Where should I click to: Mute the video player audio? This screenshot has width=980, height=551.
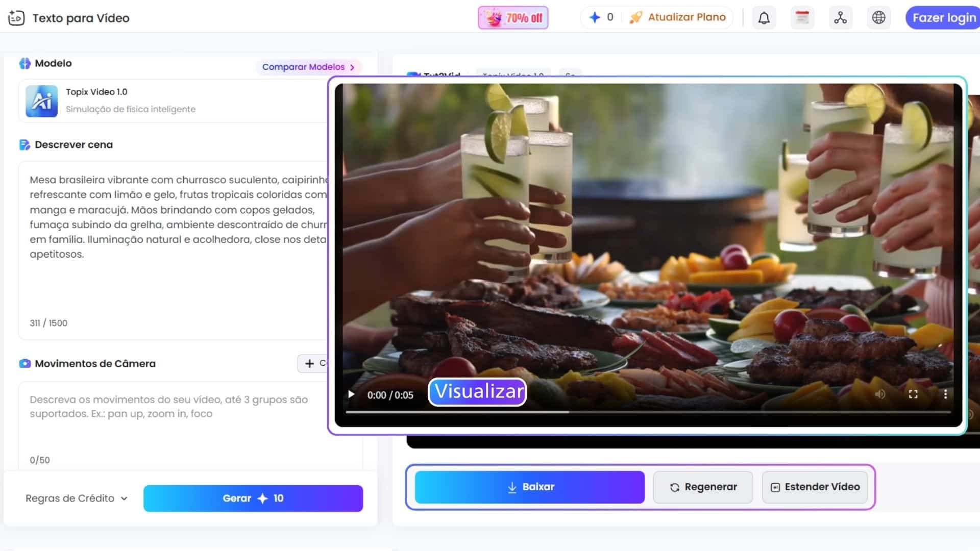[881, 393]
